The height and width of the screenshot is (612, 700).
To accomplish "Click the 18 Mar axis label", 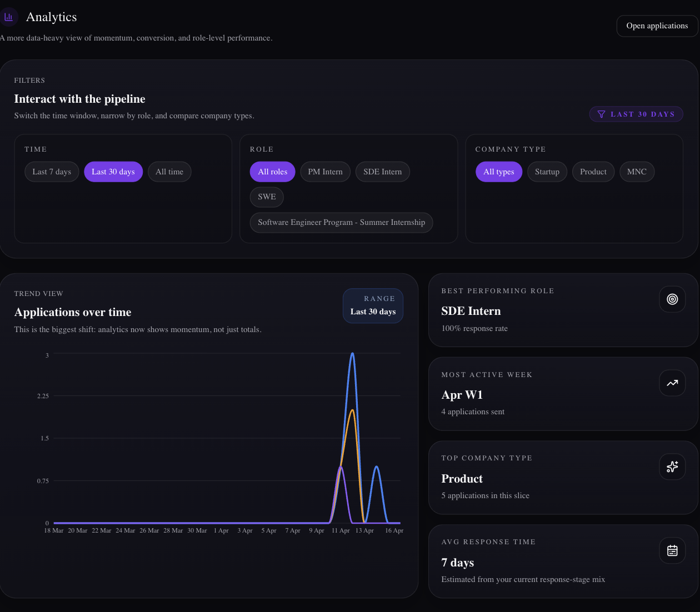I will [x=54, y=530].
